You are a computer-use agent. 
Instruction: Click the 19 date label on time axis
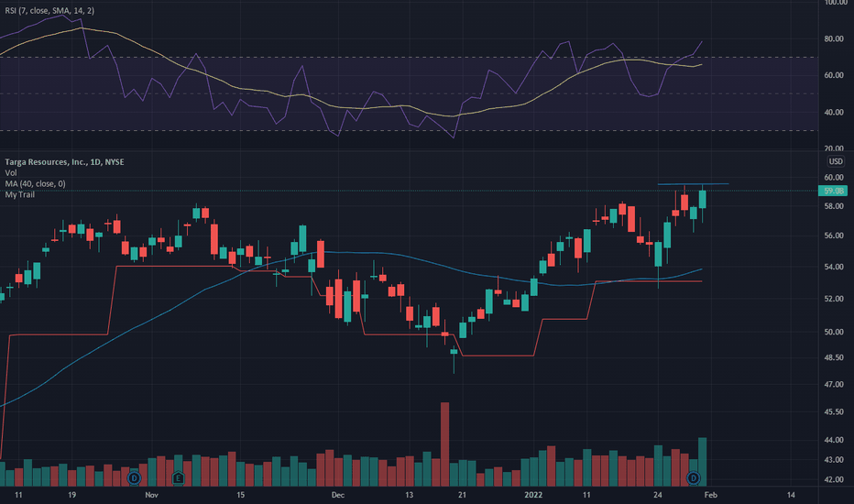tap(71, 495)
